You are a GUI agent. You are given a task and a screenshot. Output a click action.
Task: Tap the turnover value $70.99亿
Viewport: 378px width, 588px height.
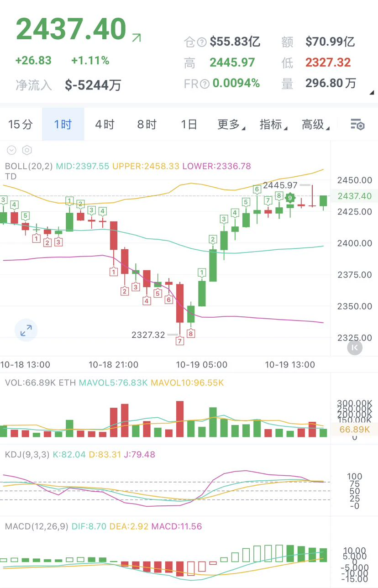coord(330,42)
